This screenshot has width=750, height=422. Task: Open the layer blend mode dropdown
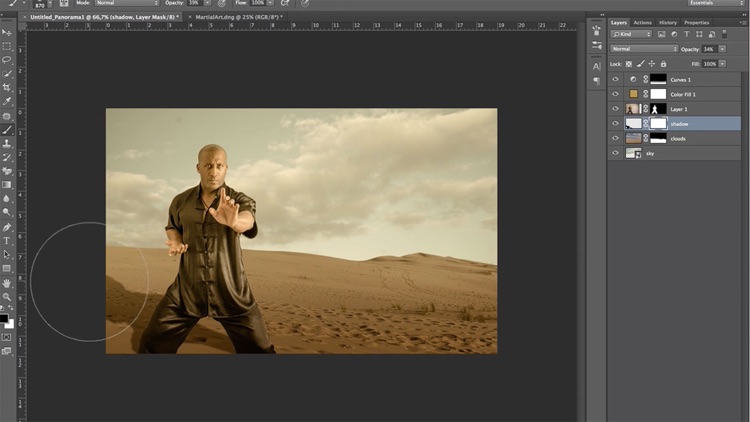pos(644,49)
